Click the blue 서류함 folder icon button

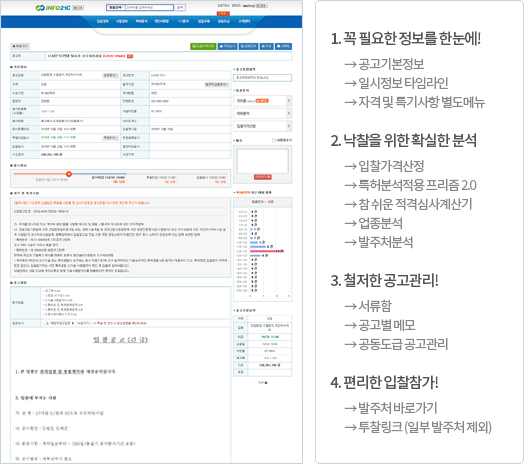point(283,46)
